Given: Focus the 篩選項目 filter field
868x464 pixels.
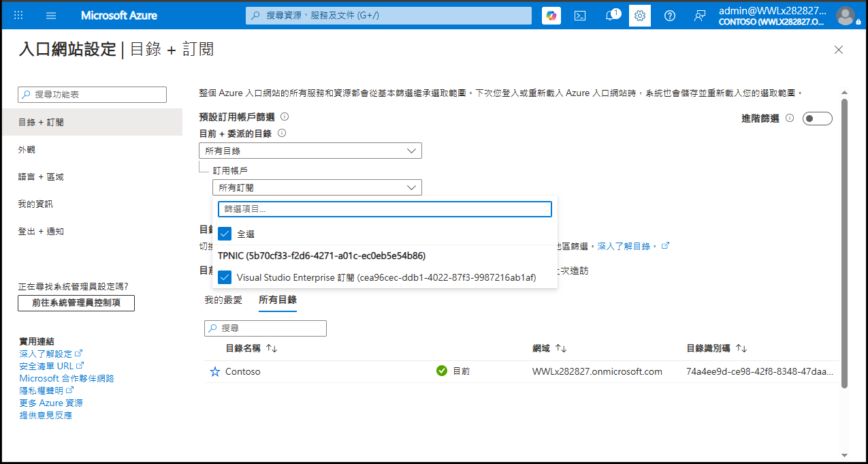Looking at the screenshot, I should pyautogui.click(x=385, y=209).
